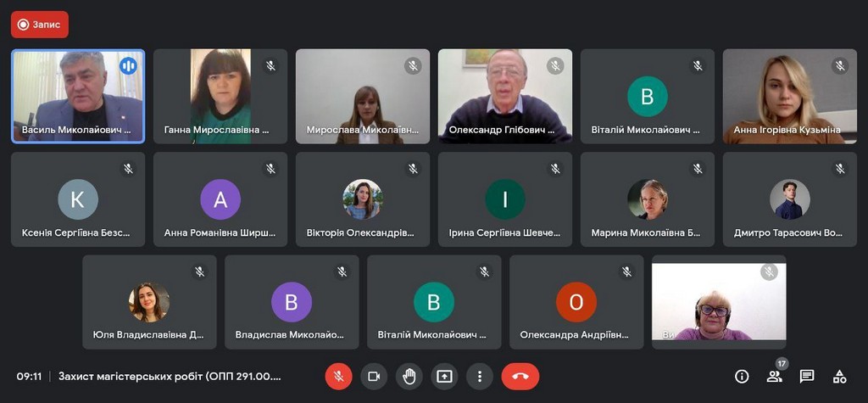
Task: Click orange O avatar of Олександра Андріївна
Action: point(576,302)
